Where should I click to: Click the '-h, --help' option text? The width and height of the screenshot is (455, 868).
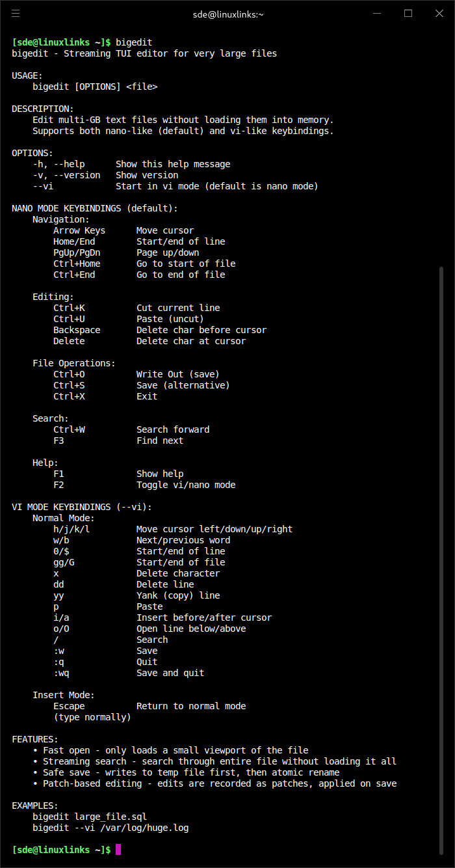[x=58, y=164]
